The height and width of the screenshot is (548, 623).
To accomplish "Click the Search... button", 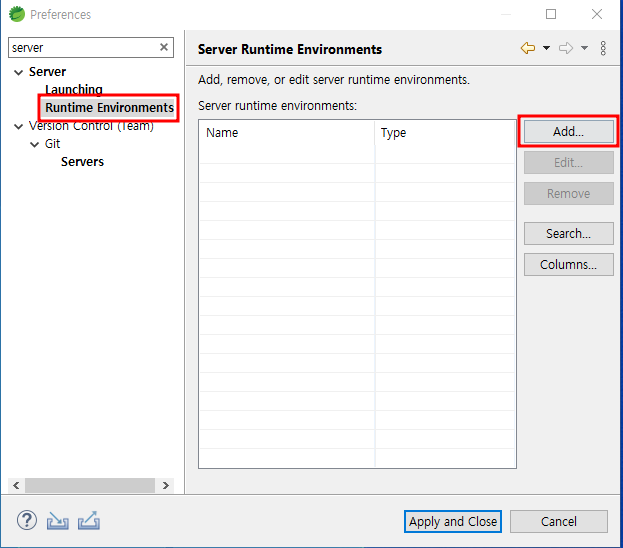I will point(569,233).
